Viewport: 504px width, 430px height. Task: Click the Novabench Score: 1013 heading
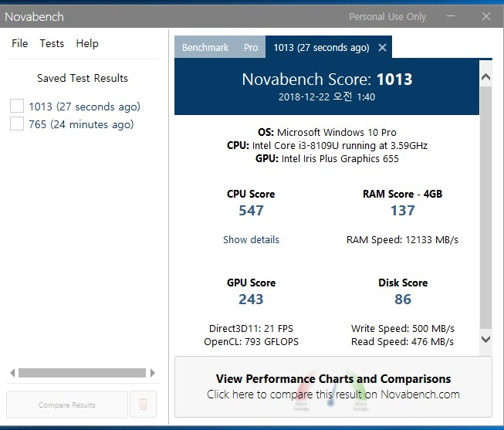click(327, 79)
